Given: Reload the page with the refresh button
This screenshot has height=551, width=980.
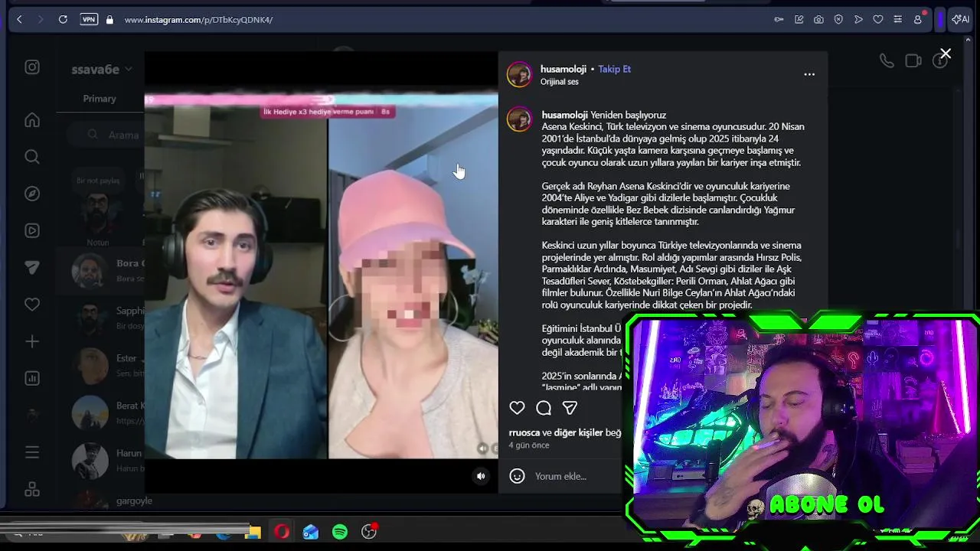Looking at the screenshot, I should click(x=63, y=19).
